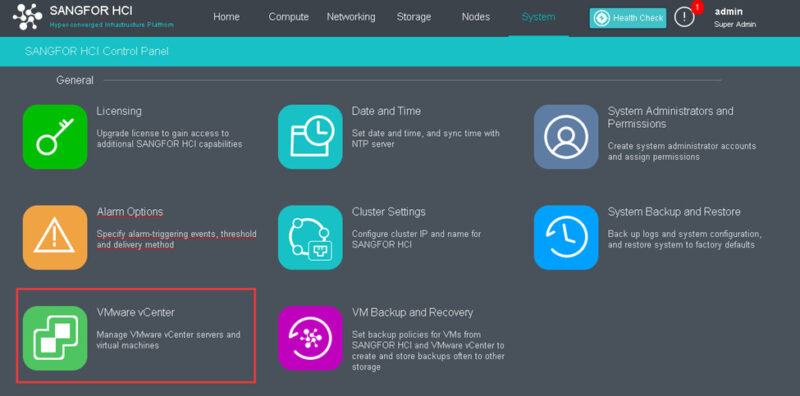The height and width of the screenshot is (396, 800).
Task: Select the System tab
Action: pyautogui.click(x=538, y=17)
